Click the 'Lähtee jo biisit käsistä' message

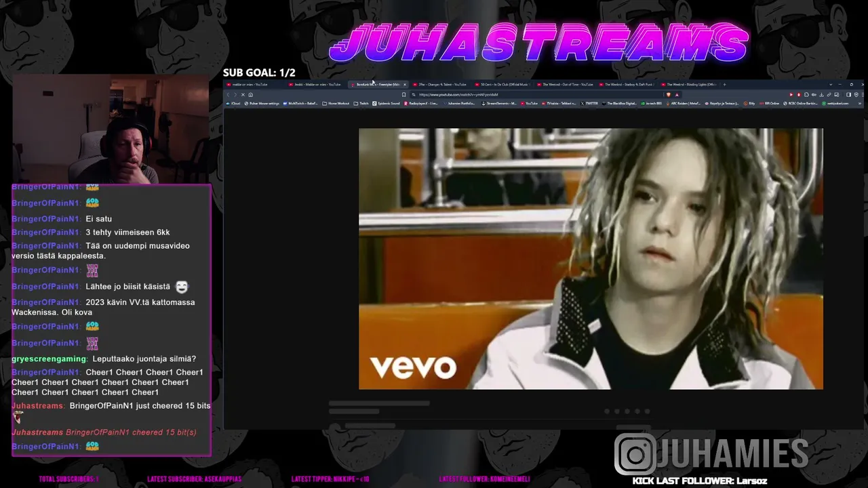click(x=127, y=287)
